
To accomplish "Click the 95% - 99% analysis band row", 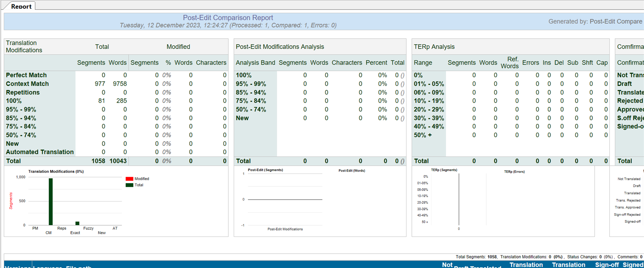I will point(251,84).
